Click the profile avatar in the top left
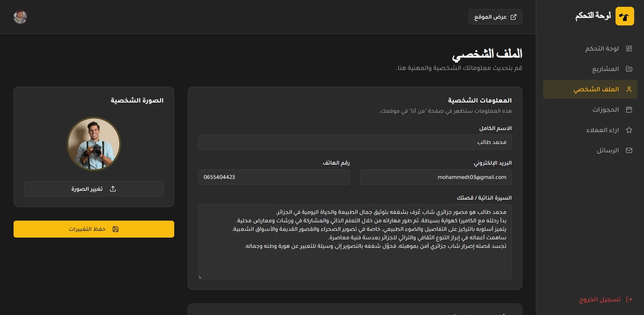 tap(20, 16)
